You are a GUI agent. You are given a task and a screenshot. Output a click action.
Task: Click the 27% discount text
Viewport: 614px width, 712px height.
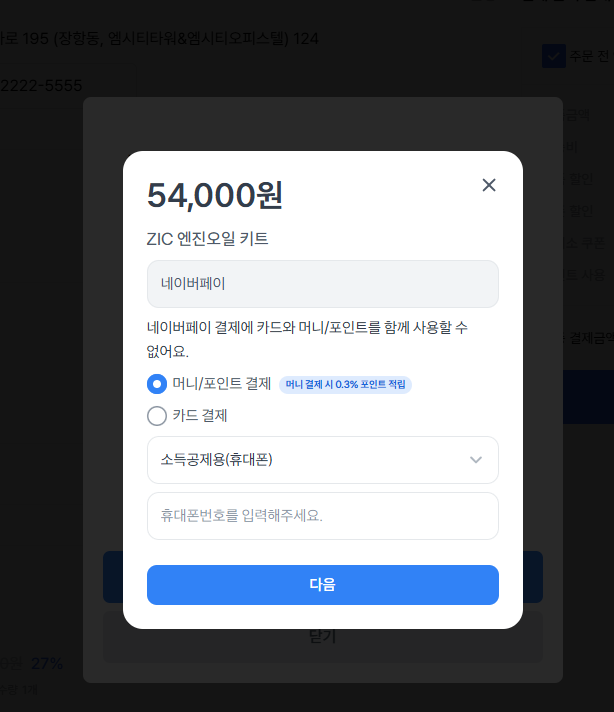coord(47,663)
